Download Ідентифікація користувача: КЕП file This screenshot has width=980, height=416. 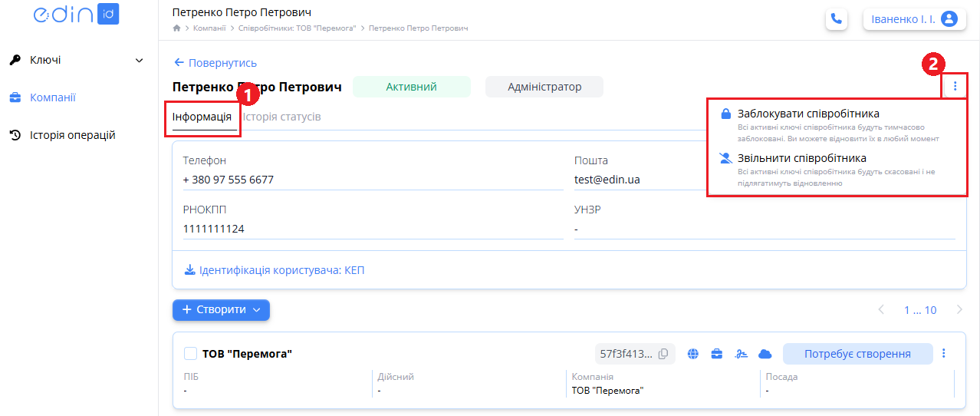[x=275, y=270]
